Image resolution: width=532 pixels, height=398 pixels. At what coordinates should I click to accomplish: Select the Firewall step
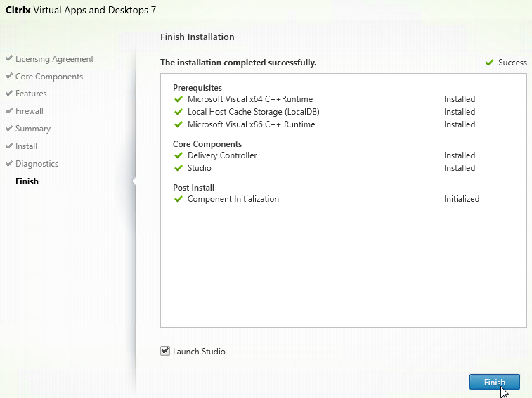point(30,111)
